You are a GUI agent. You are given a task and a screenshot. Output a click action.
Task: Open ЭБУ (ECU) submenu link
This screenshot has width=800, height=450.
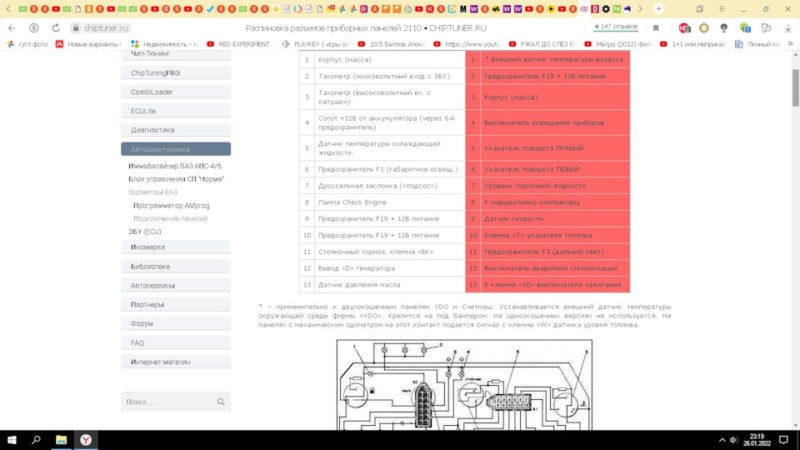click(x=145, y=232)
